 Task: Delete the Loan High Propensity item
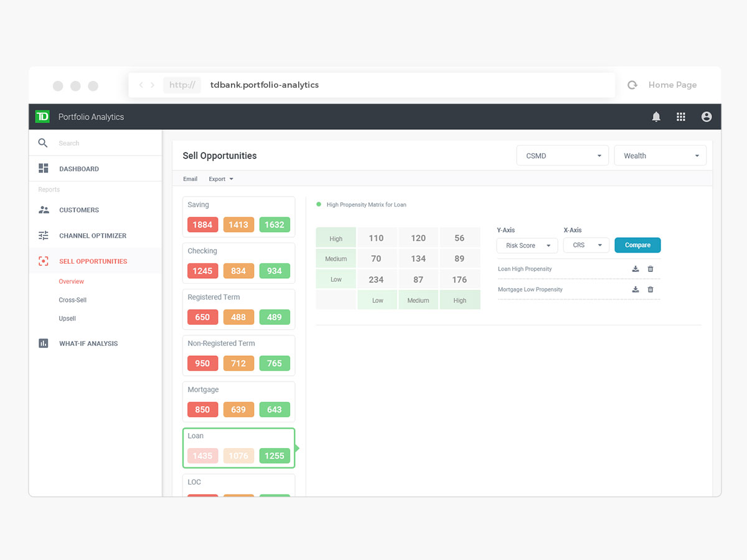coord(651,269)
